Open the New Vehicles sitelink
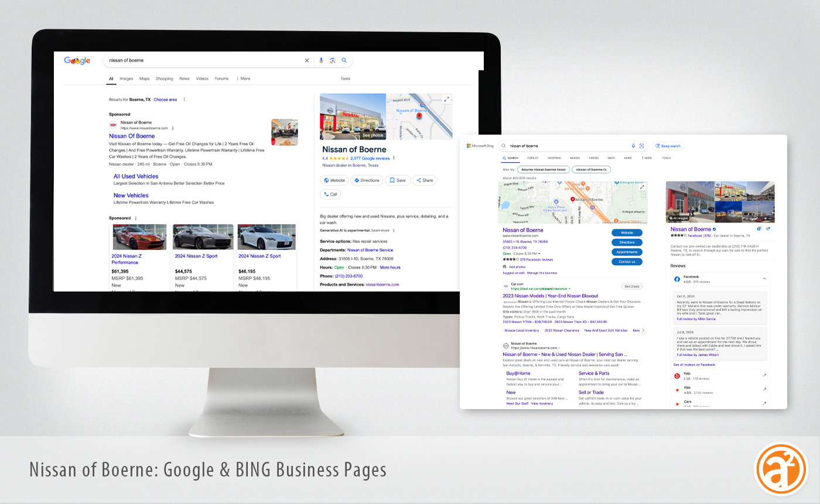Screen dimensions: 820x504 point(131,196)
